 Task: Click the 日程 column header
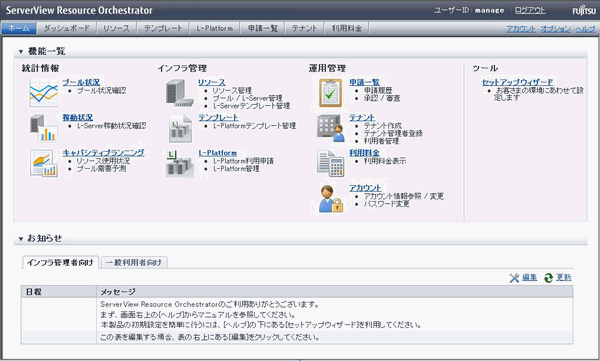58,292
